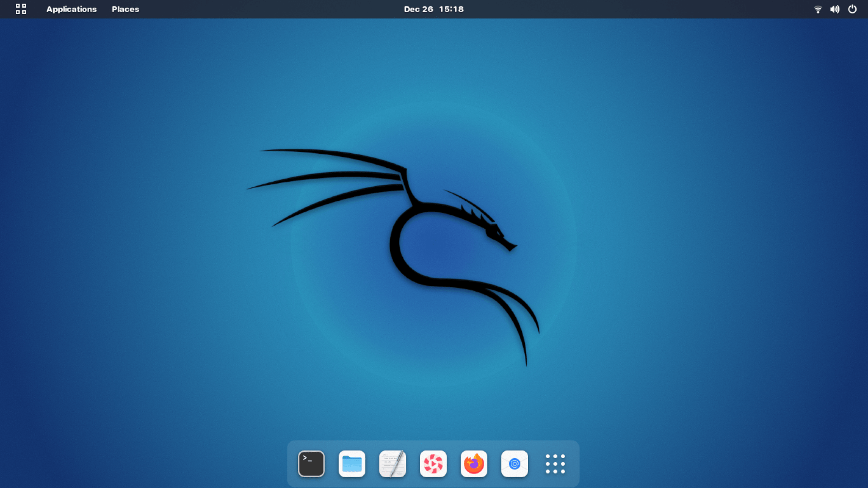
Task: Open the Applications menu
Action: coord(71,9)
